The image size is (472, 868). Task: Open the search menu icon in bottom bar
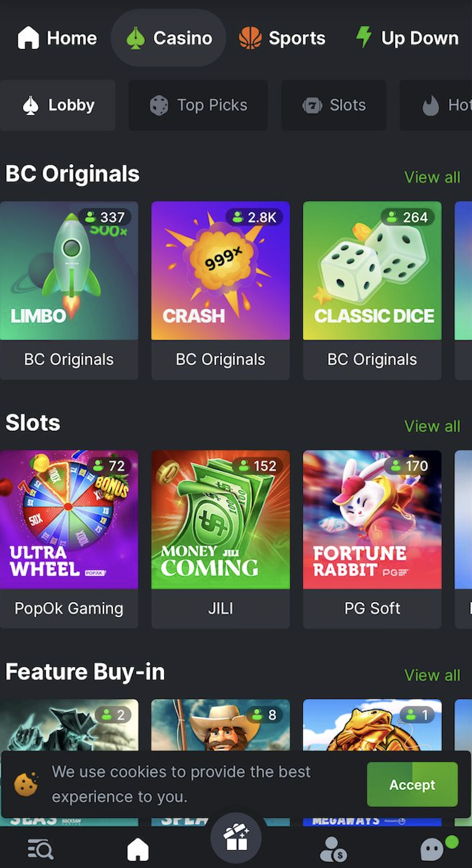click(41, 848)
